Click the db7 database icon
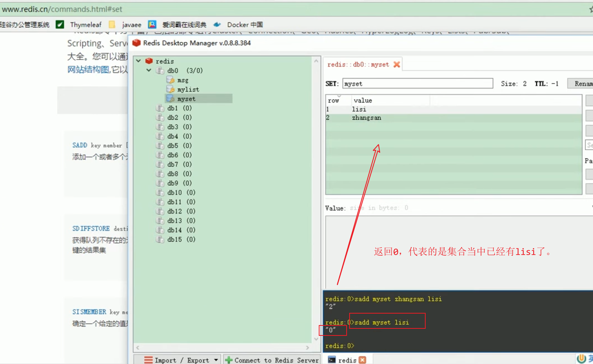The height and width of the screenshot is (364, 593). (160, 164)
